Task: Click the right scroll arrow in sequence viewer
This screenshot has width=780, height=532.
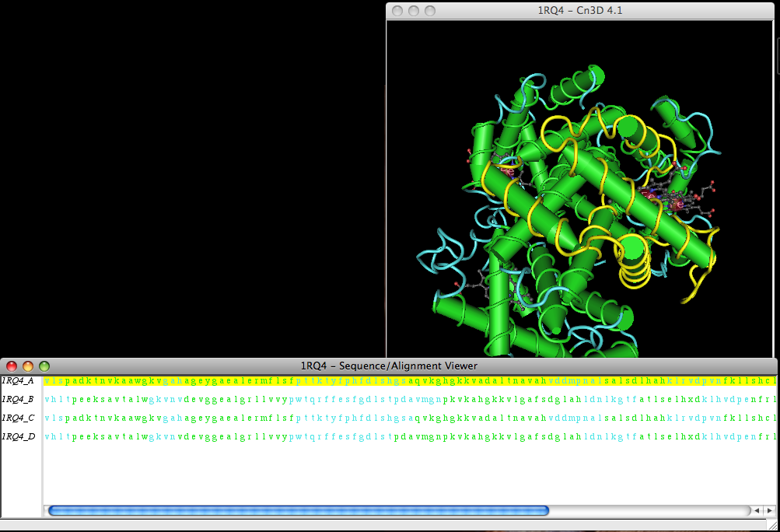Action: tap(769, 511)
